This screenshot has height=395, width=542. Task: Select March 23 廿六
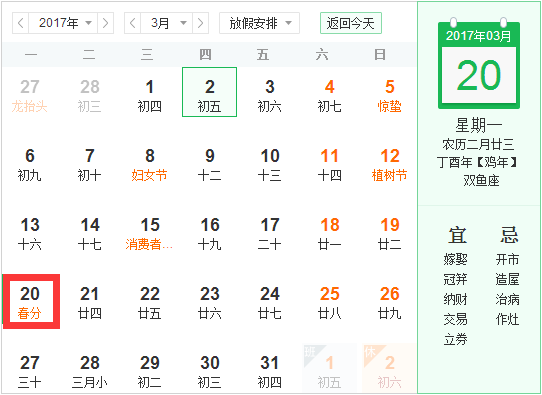coord(209,302)
